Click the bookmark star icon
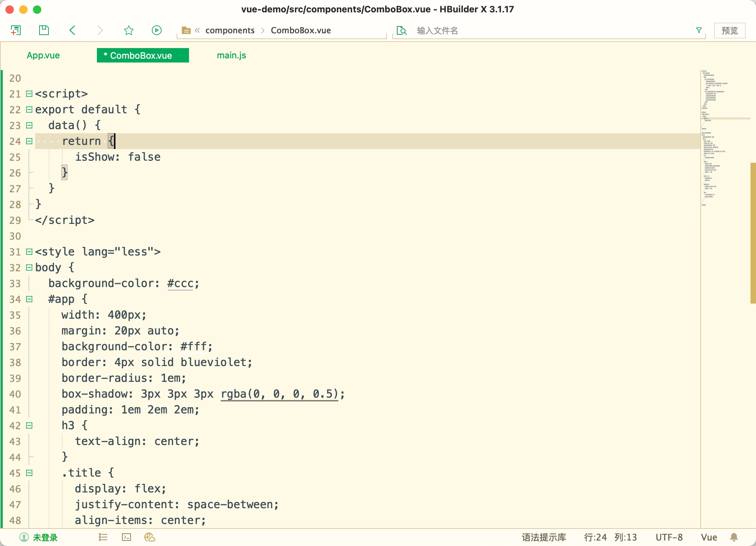 click(129, 30)
